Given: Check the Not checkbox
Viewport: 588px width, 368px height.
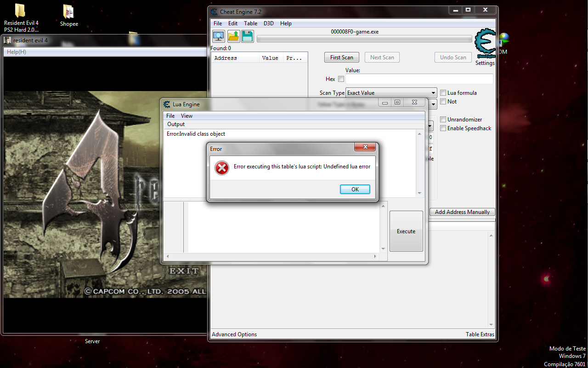Looking at the screenshot, I should point(443,102).
